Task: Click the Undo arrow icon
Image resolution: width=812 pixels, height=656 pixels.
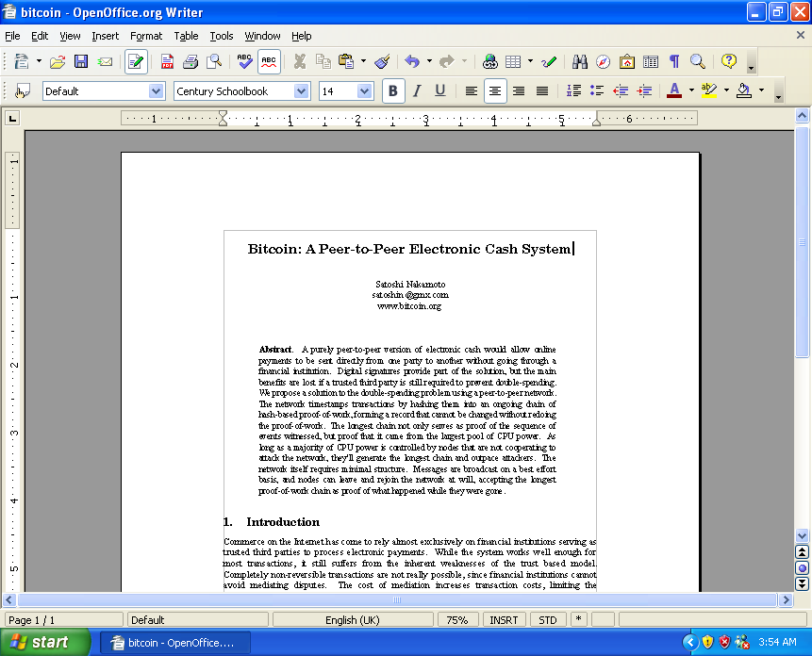Action: (412, 61)
